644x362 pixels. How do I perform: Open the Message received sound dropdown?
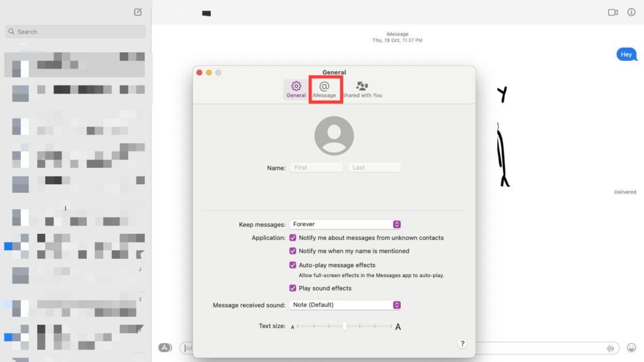coord(345,305)
